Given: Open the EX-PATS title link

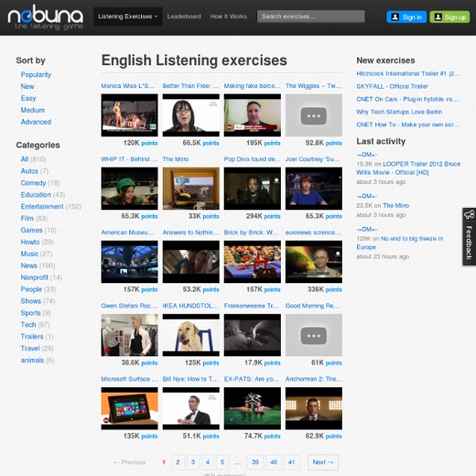Looking at the screenshot, I should point(251,379).
